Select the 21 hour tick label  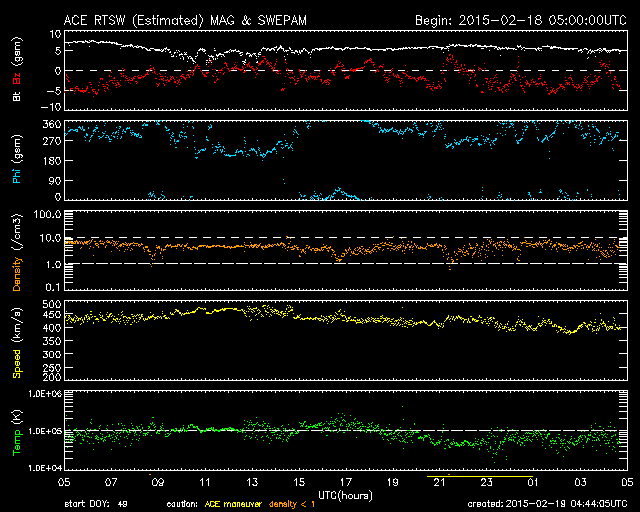[x=439, y=481]
